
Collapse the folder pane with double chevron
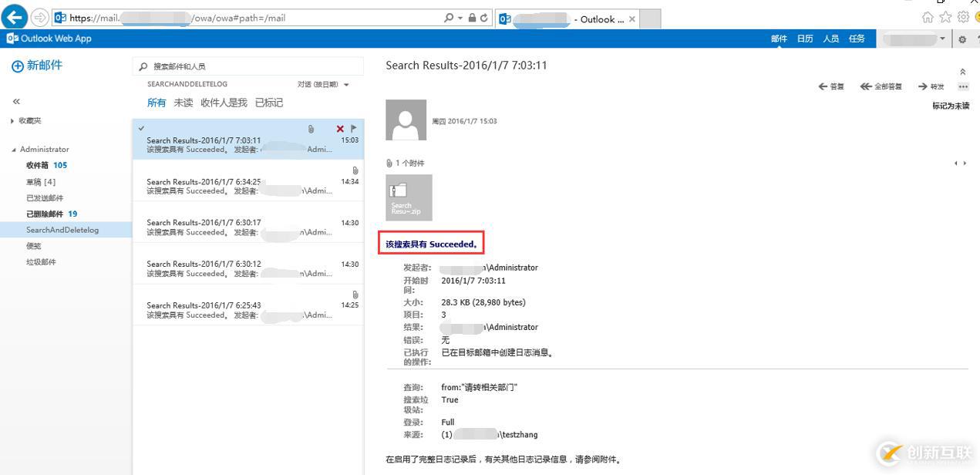pyautogui.click(x=16, y=101)
